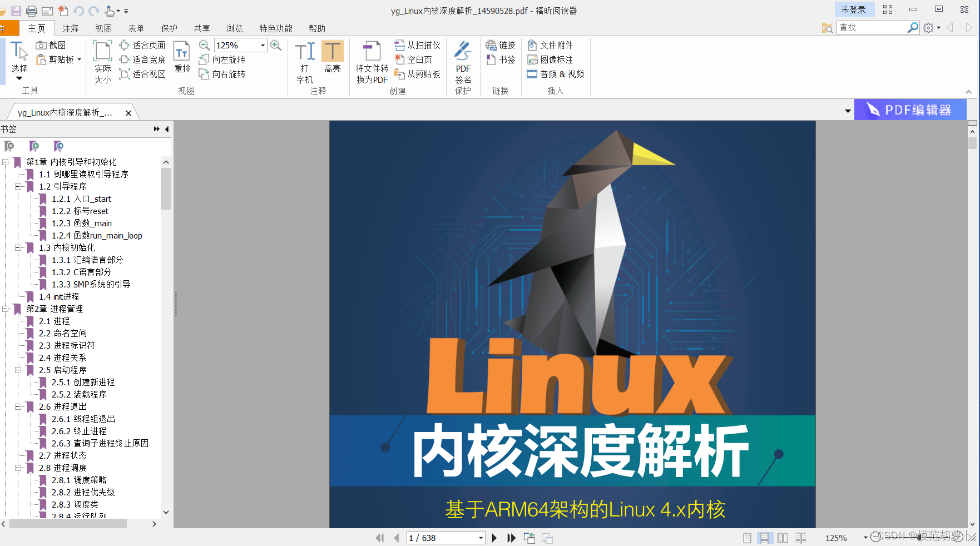The image size is (980, 546).
Task: Select the 截图 (snapshot) tool
Action: [53, 45]
